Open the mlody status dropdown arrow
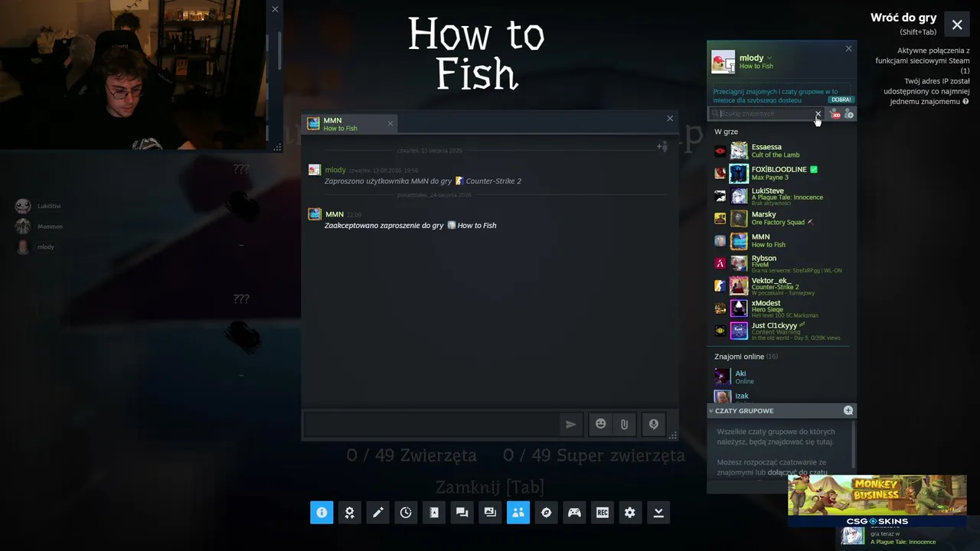Viewport: 980px width, 551px height. click(x=769, y=58)
